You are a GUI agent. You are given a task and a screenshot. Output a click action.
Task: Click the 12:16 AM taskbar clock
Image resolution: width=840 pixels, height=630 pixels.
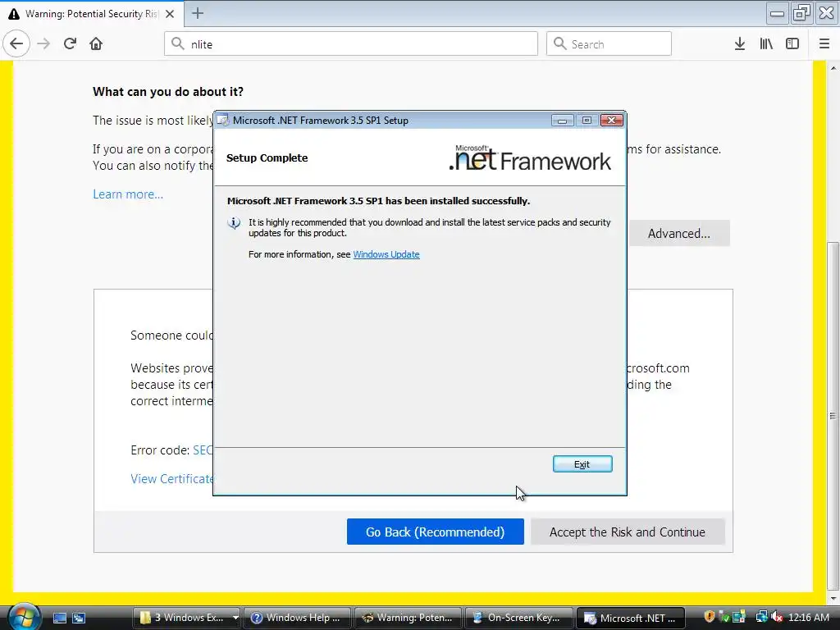point(808,617)
